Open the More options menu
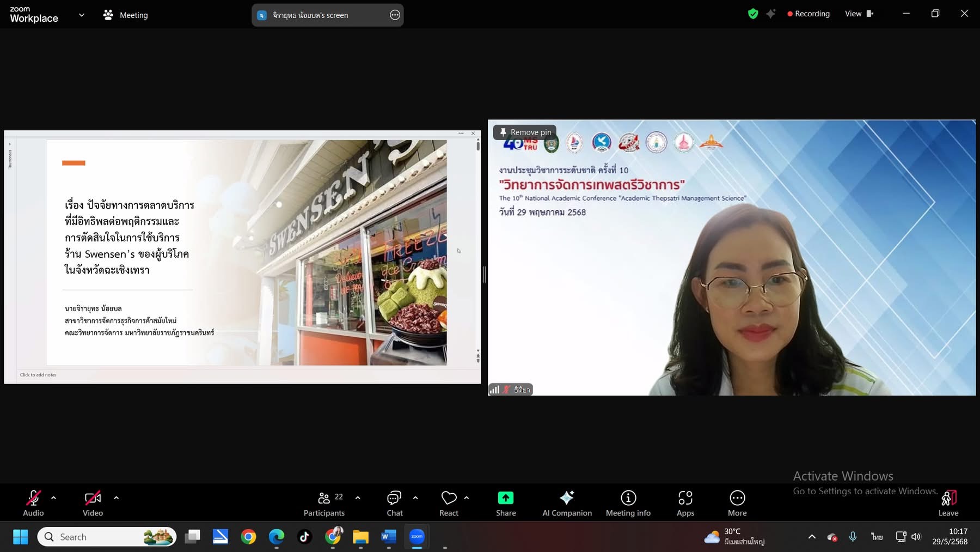Viewport: 980px width, 552px height. pos(737,503)
